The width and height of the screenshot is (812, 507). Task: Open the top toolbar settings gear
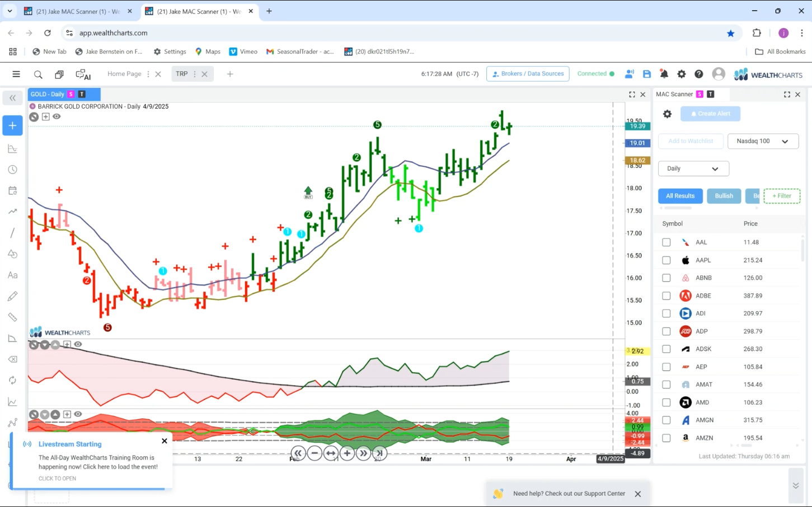[682, 74]
